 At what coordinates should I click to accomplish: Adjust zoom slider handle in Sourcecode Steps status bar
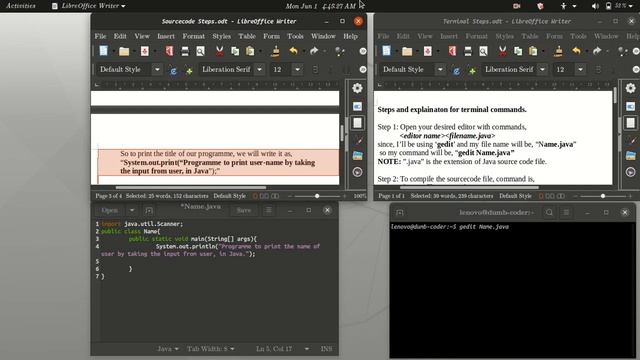point(317,196)
